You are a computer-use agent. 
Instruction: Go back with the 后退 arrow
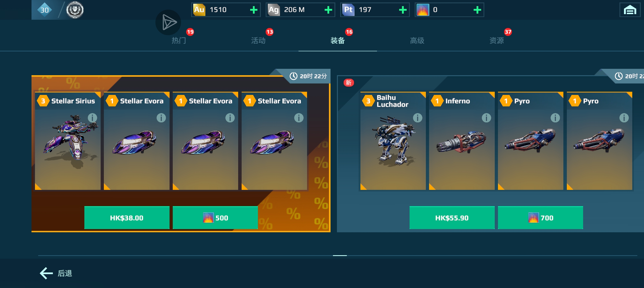pyautogui.click(x=56, y=273)
